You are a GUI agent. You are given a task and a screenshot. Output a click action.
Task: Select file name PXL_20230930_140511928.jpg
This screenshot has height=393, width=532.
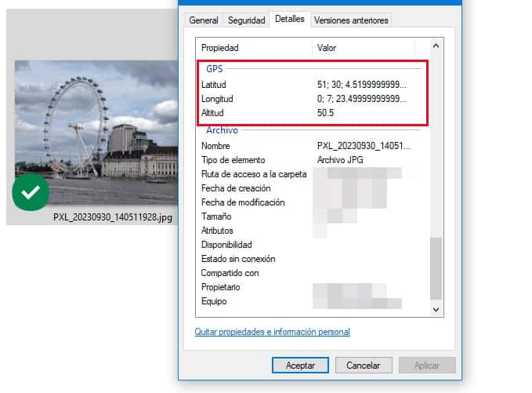click(113, 217)
